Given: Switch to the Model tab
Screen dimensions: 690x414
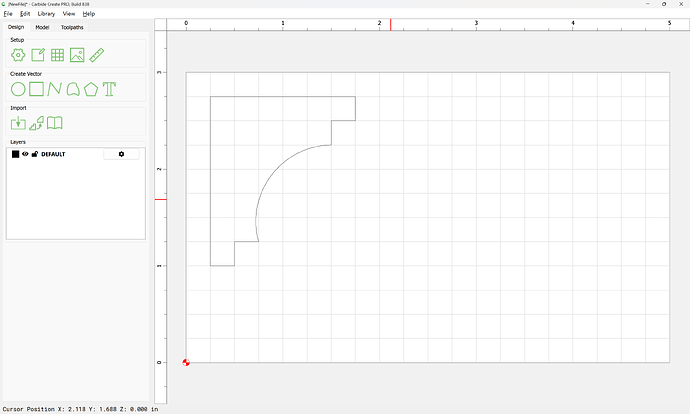Looking at the screenshot, I should 42,27.
